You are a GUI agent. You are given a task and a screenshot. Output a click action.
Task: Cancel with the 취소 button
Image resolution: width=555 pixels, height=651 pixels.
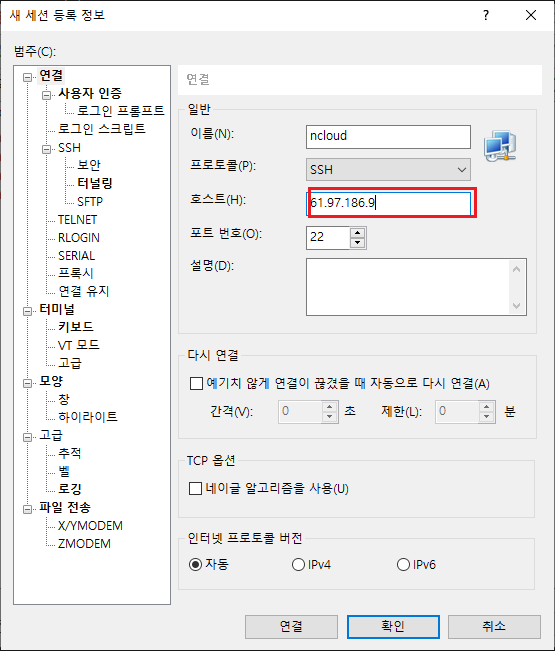click(x=494, y=626)
